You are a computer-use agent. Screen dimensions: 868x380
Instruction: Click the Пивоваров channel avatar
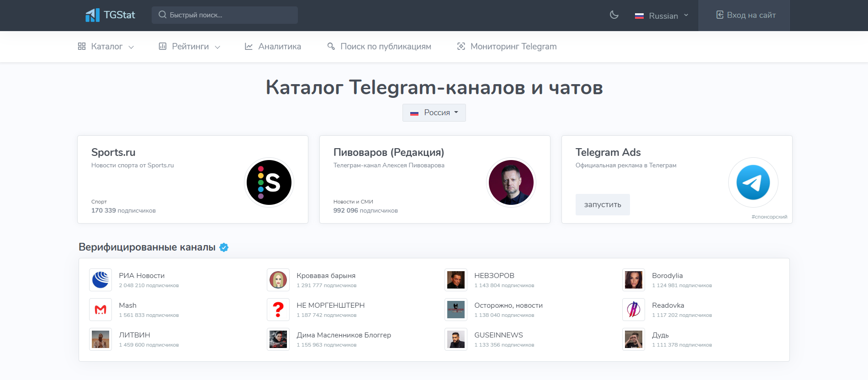pos(511,182)
